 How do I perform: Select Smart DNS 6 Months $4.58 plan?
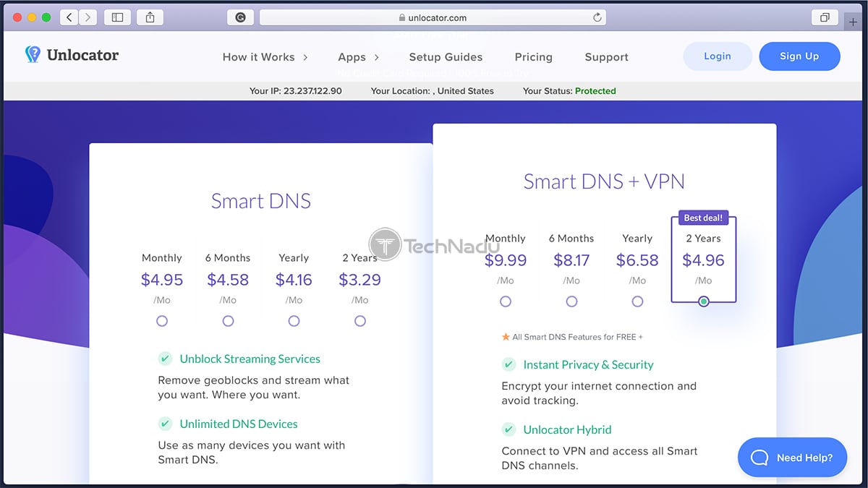(228, 321)
